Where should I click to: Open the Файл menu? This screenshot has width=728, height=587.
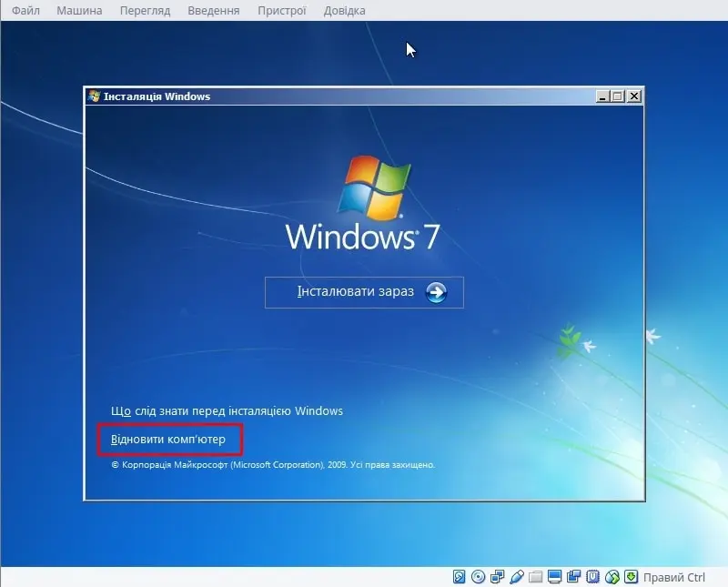25,10
